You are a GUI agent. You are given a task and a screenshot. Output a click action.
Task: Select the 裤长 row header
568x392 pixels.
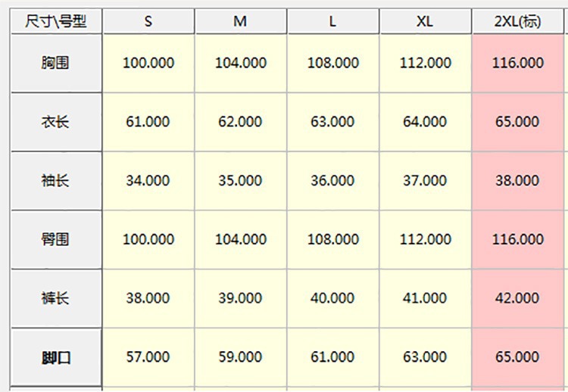click(55, 298)
